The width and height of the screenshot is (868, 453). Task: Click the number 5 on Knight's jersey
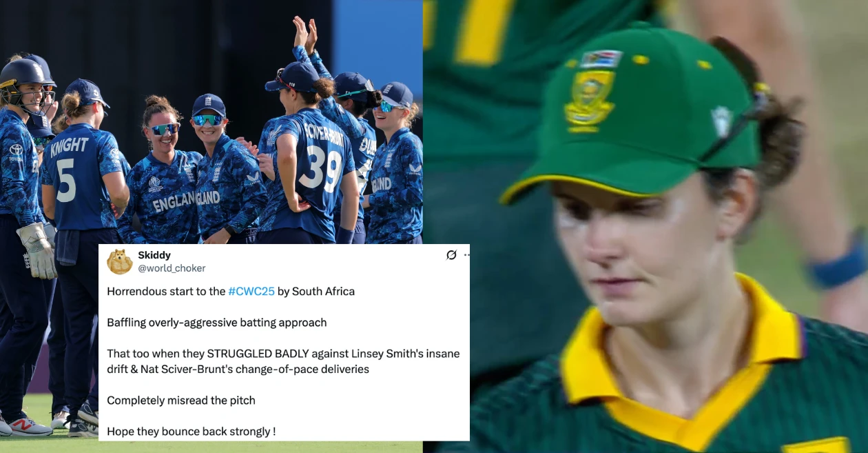click(66, 181)
